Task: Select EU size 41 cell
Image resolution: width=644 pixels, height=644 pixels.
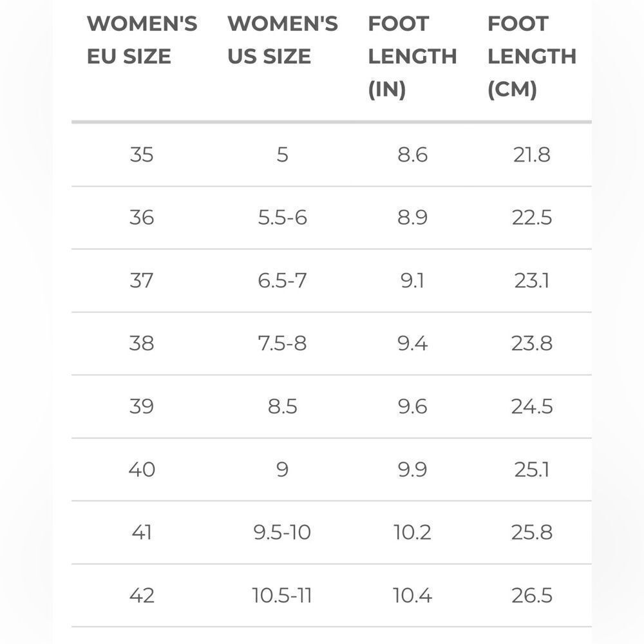Action: pos(142,532)
